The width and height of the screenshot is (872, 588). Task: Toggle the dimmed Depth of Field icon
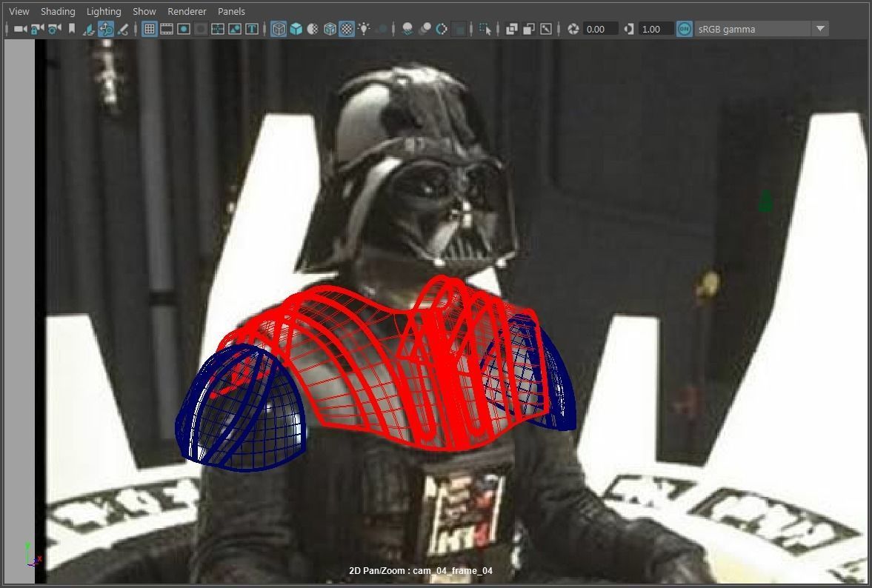point(459,30)
